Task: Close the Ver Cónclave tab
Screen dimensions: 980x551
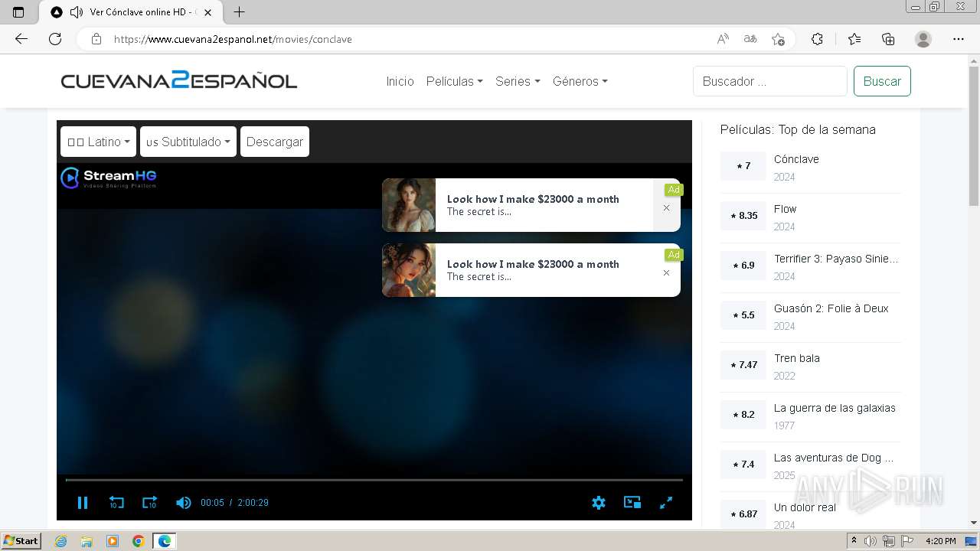Action: coord(207,12)
